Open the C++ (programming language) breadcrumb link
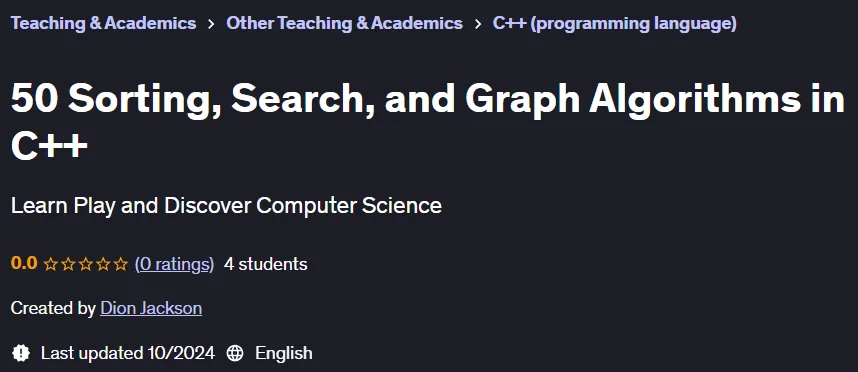 point(614,24)
